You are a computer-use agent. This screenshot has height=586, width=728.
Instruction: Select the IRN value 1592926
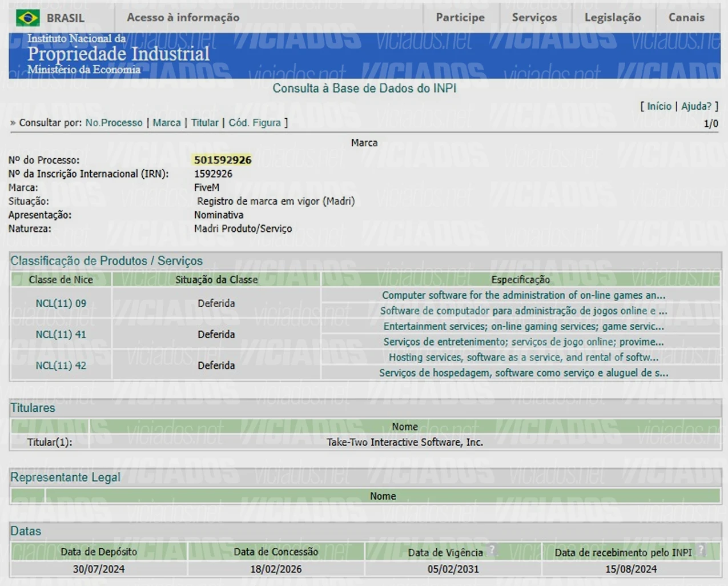click(x=213, y=174)
